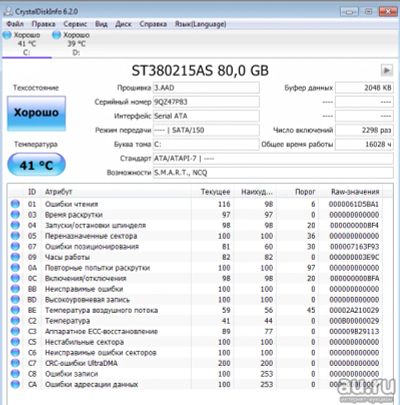
Task: Click the next disk arrow button
Action: coord(386,70)
